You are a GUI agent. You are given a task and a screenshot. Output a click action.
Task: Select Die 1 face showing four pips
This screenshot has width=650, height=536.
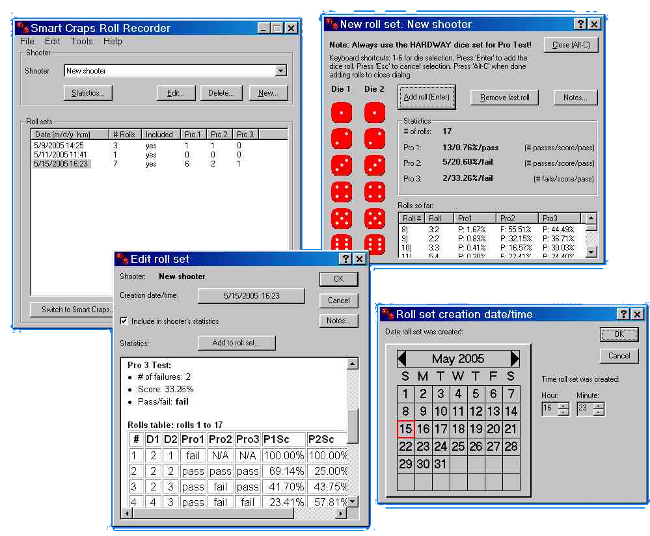tap(342, 192)
